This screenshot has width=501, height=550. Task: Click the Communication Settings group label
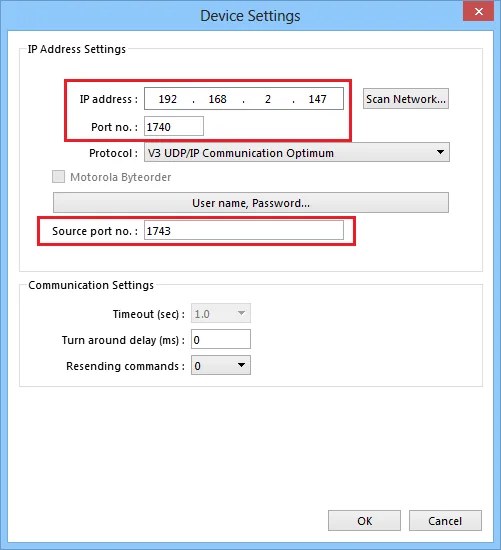(91, 285)
